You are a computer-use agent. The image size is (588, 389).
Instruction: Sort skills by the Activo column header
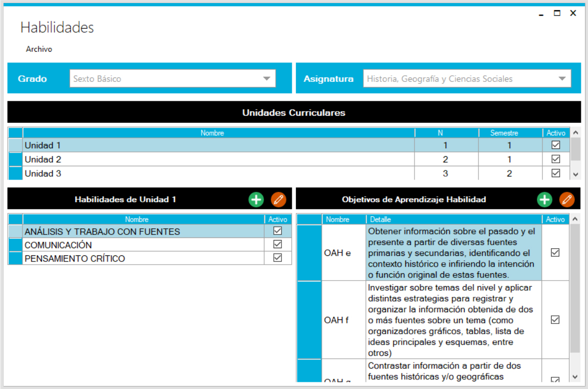click(x=278, y=220)
